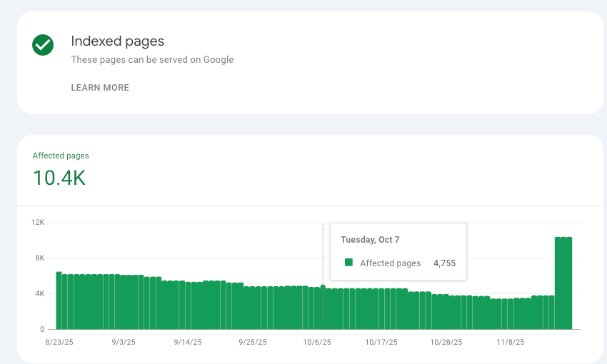Image resolution: width=607 pixels, height=364 pixels.
Task: Select the Affected pages label
Action: pos(61,156)
